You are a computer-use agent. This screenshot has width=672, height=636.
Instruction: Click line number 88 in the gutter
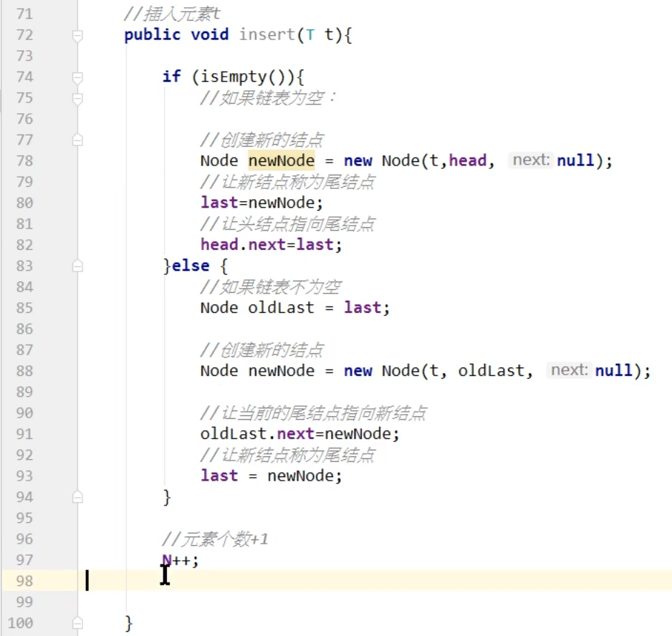24,371
